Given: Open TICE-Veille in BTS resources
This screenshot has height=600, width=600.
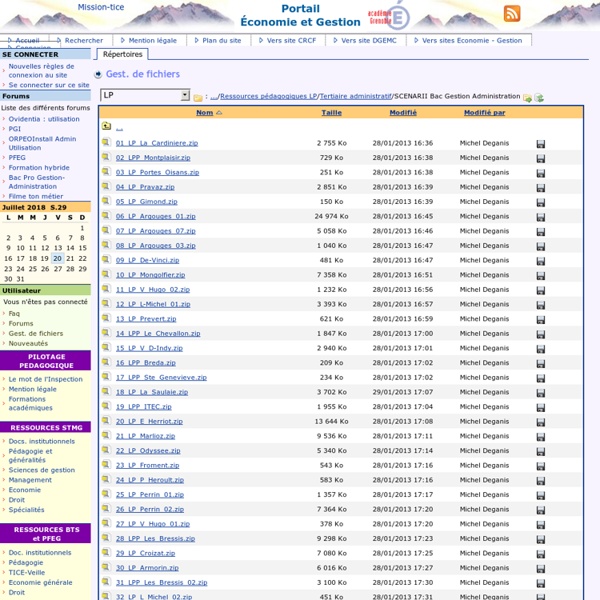Looking at the screenshot, I should tap(26, 572).
